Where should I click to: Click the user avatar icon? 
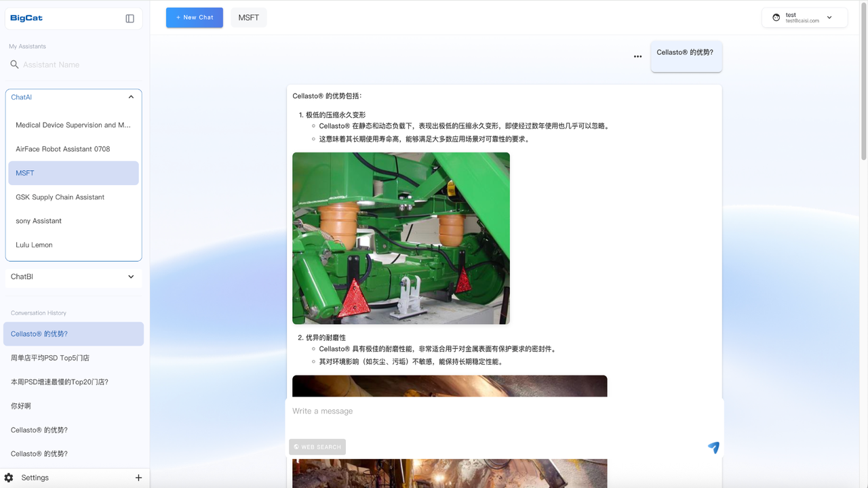776,18
